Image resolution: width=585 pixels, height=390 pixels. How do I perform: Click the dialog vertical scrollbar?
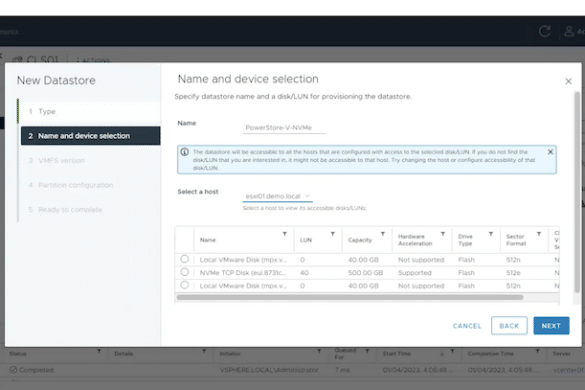tap(577, 192)
